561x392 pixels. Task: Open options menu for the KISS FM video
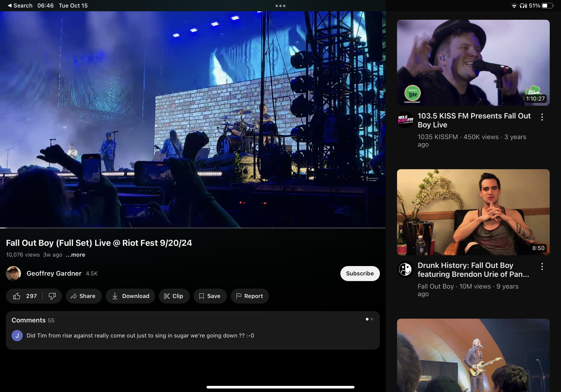[542, 117]
